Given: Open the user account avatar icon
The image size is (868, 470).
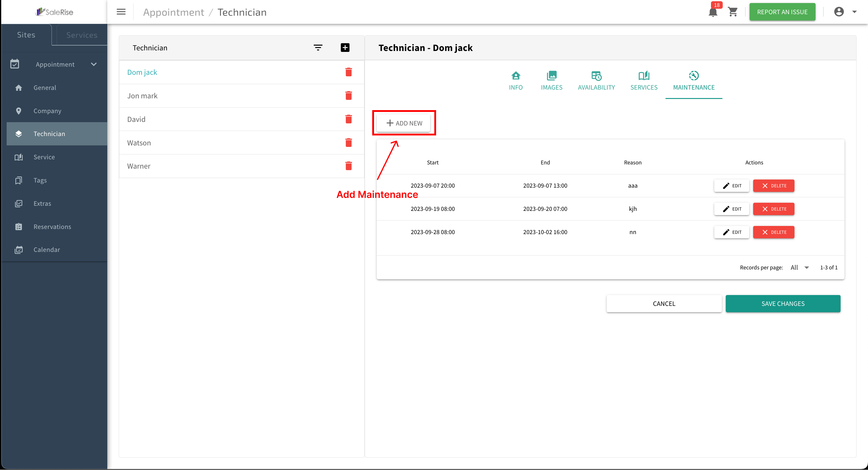Looking at the screenshot, I should click(839, 12).
